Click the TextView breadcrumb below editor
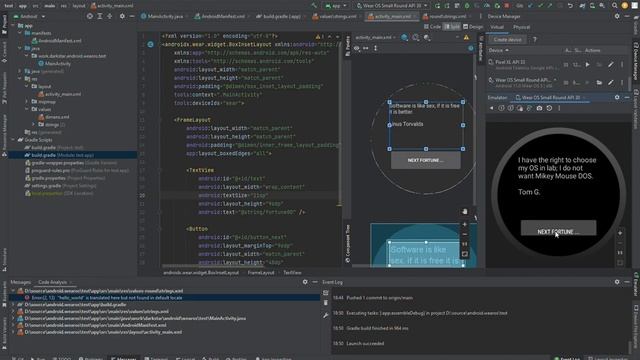This screenshot has width=640, height=360. (292, 273)
